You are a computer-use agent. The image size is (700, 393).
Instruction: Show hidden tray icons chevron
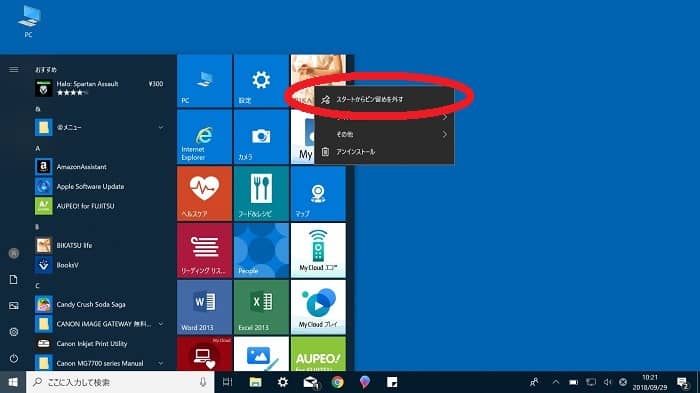point(556,382)
